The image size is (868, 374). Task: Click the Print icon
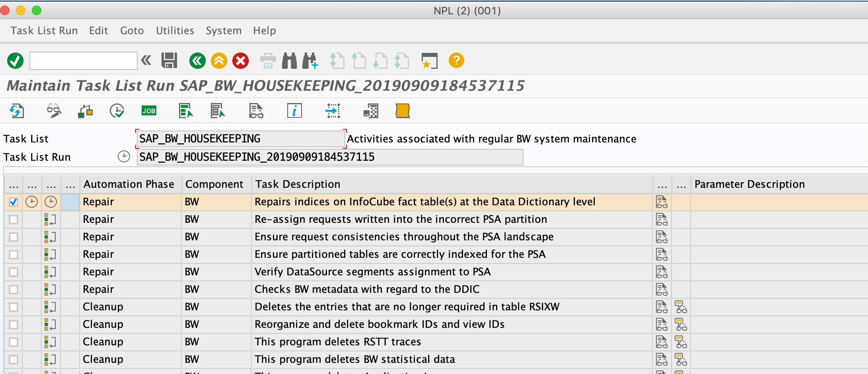(268, 61)
